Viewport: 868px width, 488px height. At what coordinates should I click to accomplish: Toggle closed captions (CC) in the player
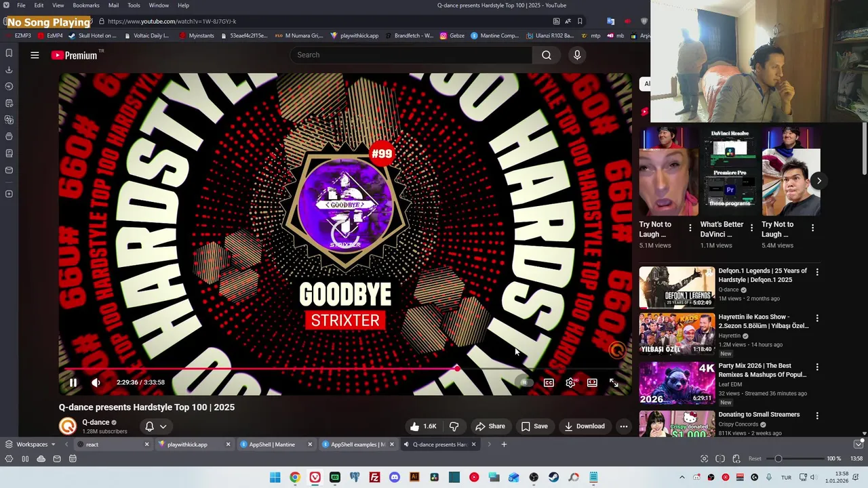coord(549,382)
